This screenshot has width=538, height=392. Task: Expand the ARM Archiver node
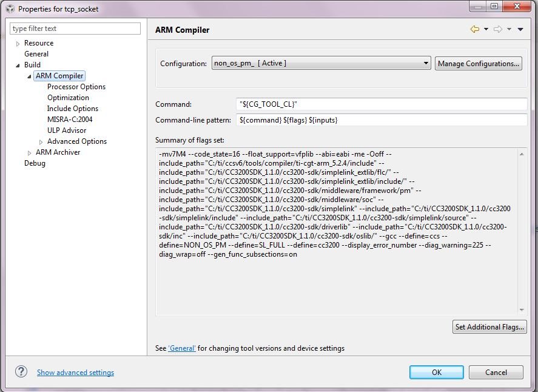click(x=29, y=153)
